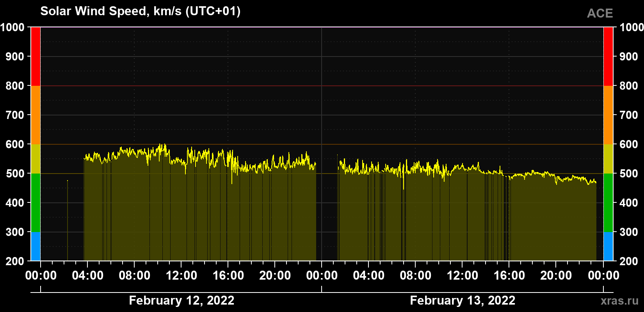Click the Solar Wind Speed chart title
The height and width of the screenshot is (312, 644).
click(x=141, y=11)
